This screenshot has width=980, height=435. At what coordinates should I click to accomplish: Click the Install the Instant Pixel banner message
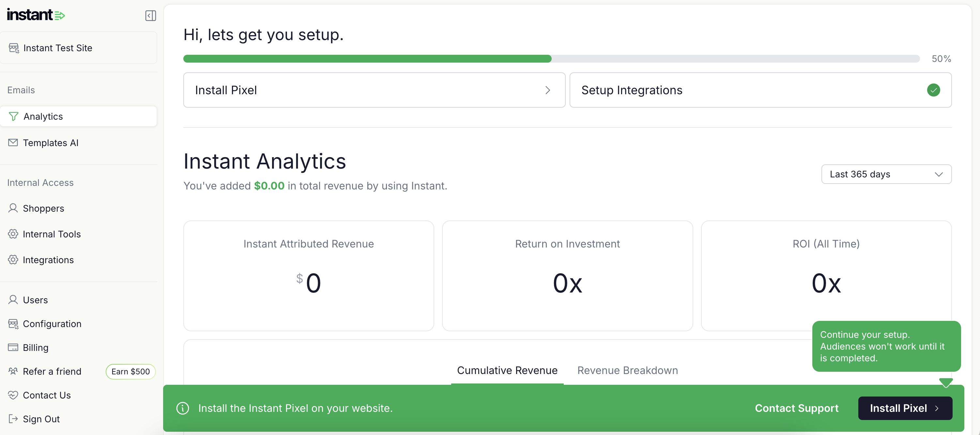click(295, 408)
